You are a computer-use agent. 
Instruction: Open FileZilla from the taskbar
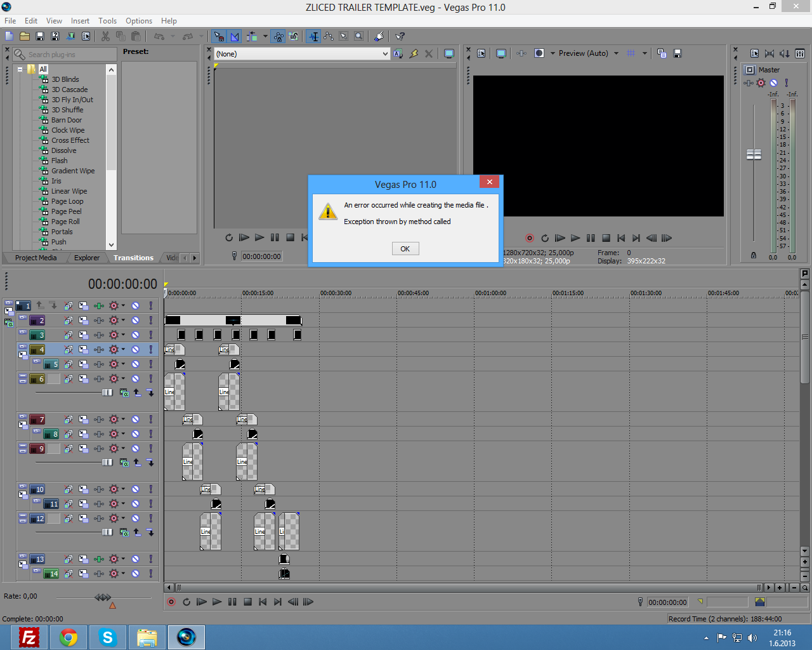click(29, 637)
